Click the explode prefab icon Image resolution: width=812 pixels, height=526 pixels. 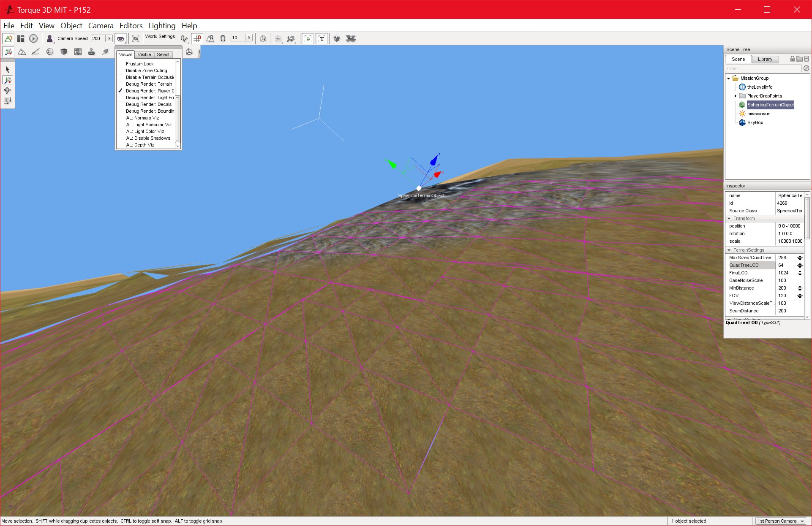(351, 38)
